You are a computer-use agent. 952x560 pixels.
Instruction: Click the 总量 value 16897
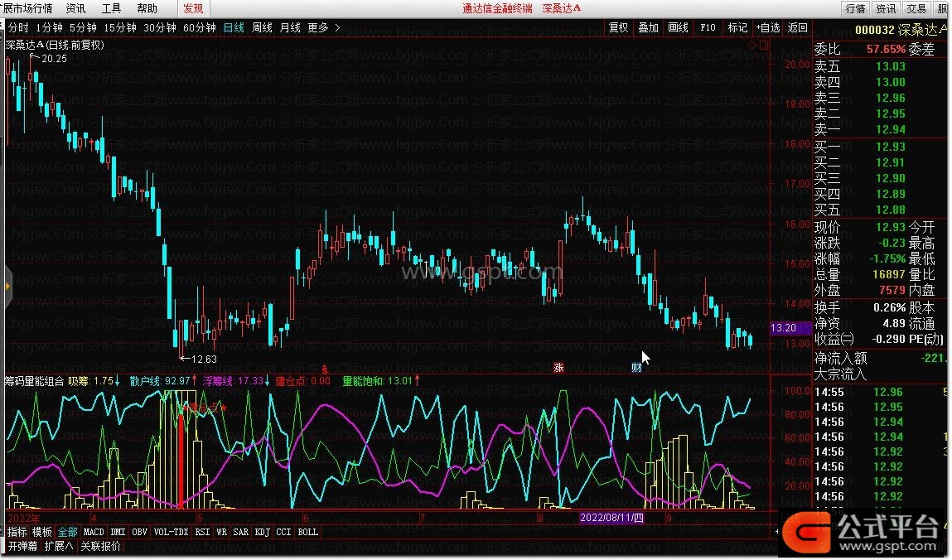pyautogui.click(x=889, y=275)
